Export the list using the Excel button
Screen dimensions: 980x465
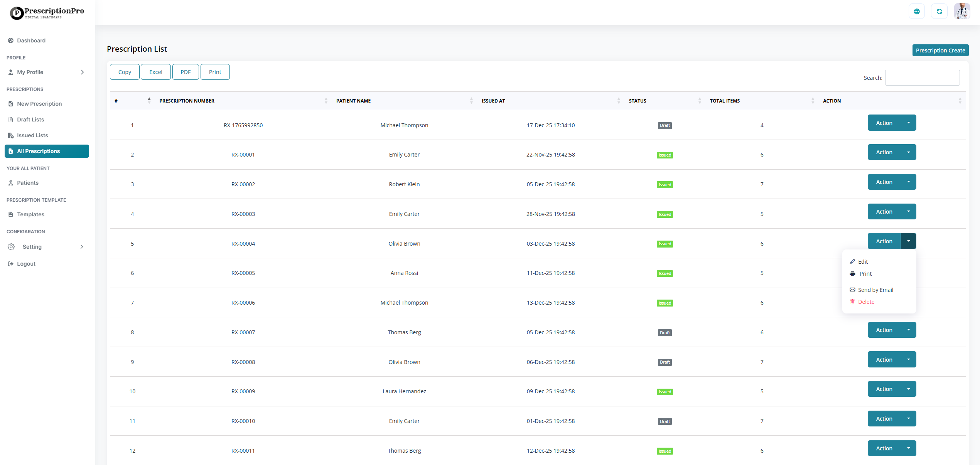click(x=156, y=72)
